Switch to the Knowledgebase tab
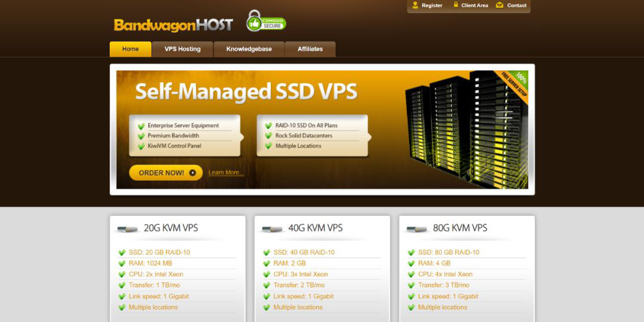 pos(249,49)
